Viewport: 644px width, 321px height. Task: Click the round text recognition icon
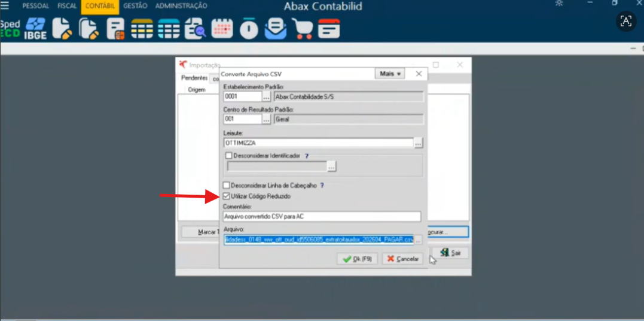[626, 21]
